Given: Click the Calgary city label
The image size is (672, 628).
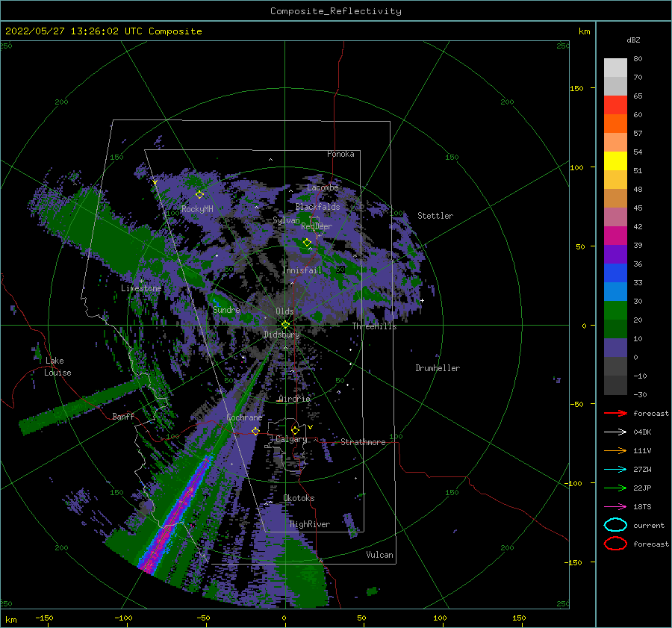Looking at the screenshot, I should (x=291, y=439).
